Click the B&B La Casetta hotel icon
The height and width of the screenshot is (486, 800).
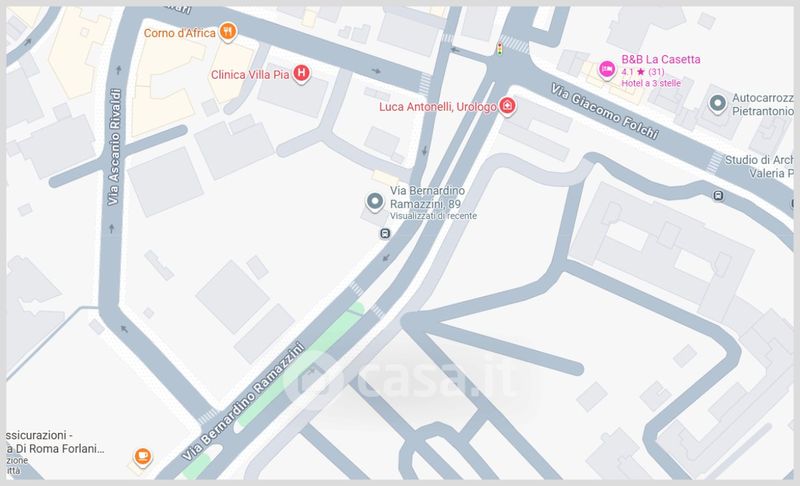(607, 69)
